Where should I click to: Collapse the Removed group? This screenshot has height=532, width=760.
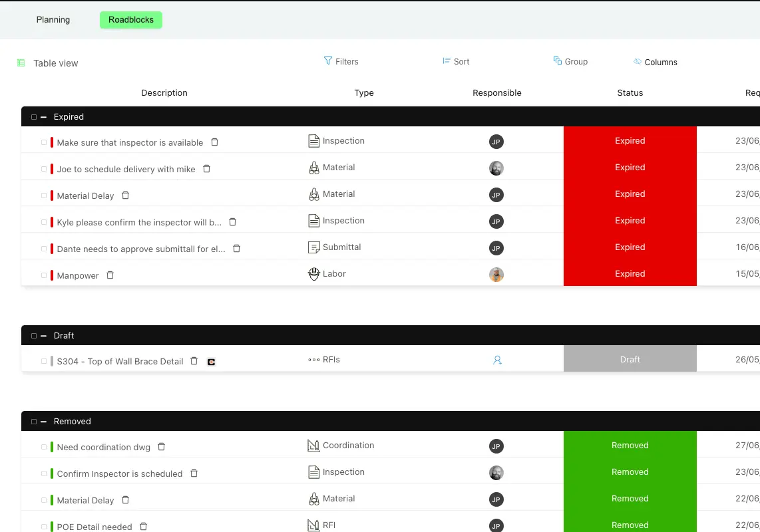(43, 420)
